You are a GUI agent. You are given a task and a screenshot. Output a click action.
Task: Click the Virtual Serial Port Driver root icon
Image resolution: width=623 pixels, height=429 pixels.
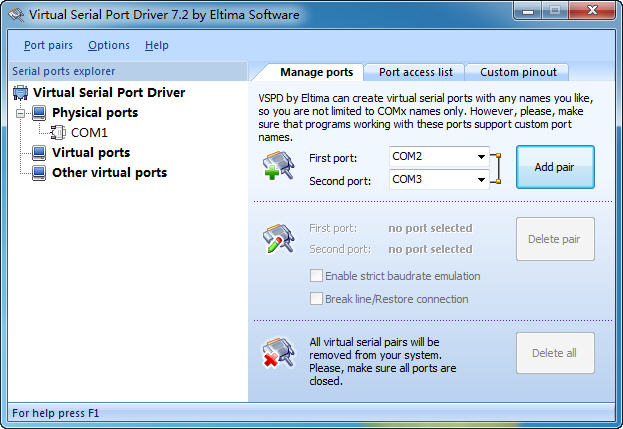20,93
